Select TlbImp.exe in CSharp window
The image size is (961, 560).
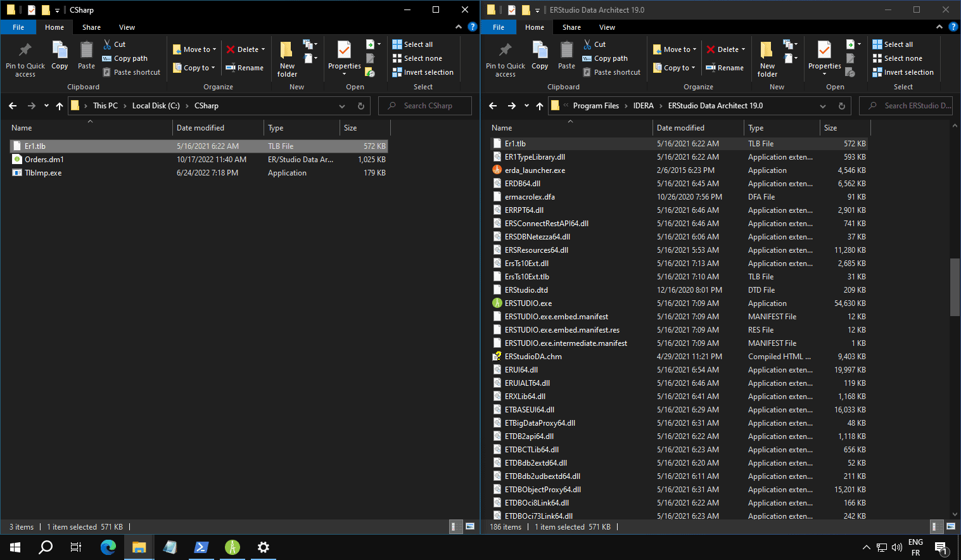199,173
